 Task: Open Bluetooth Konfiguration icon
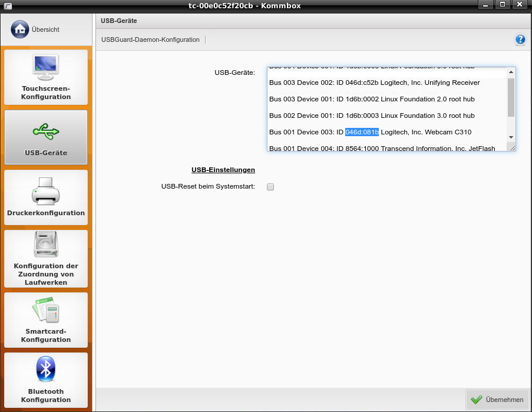pyautogui.click(x=46, y=369)
